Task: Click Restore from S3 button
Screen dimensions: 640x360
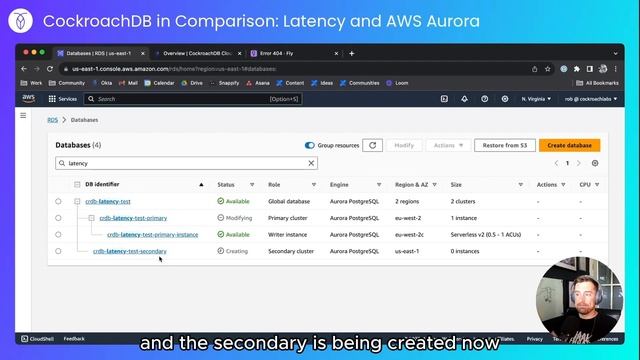Action: pyautogui.click(x=505, y=145)
